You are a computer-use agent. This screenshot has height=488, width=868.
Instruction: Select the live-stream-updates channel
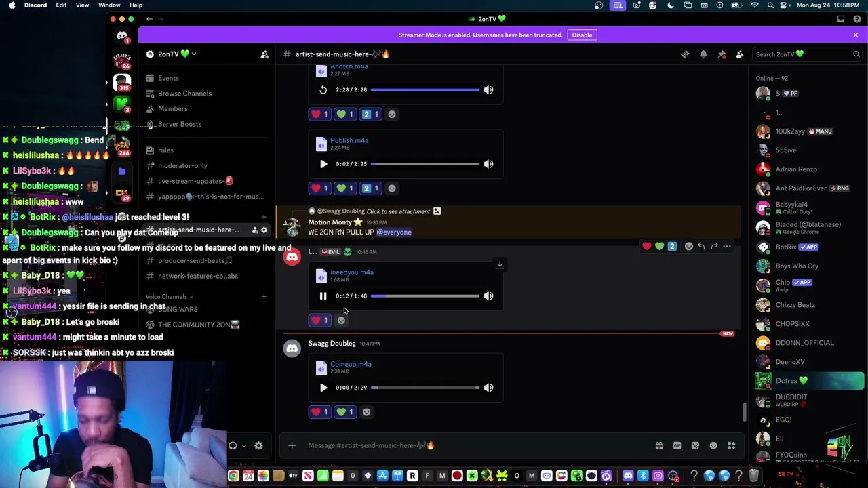pos(206,182)
